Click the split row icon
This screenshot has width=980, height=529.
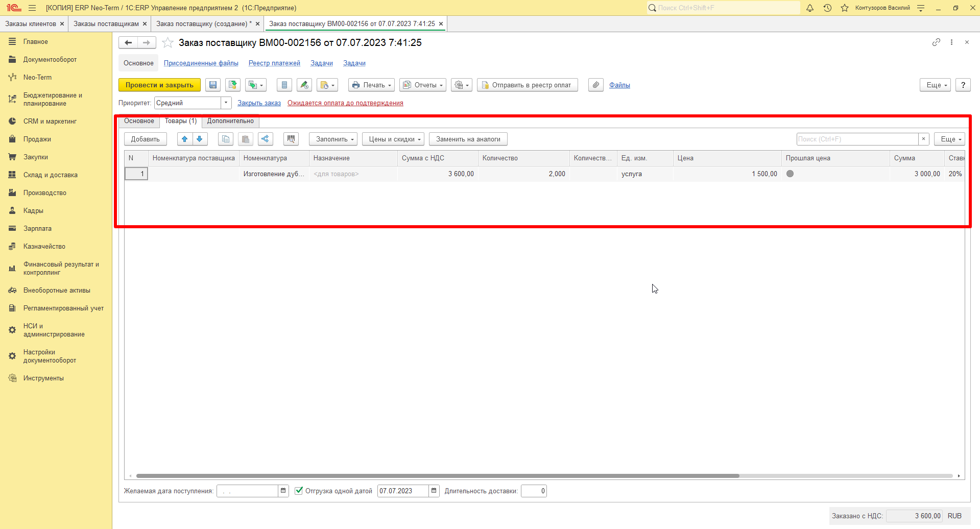pos(265,139)
